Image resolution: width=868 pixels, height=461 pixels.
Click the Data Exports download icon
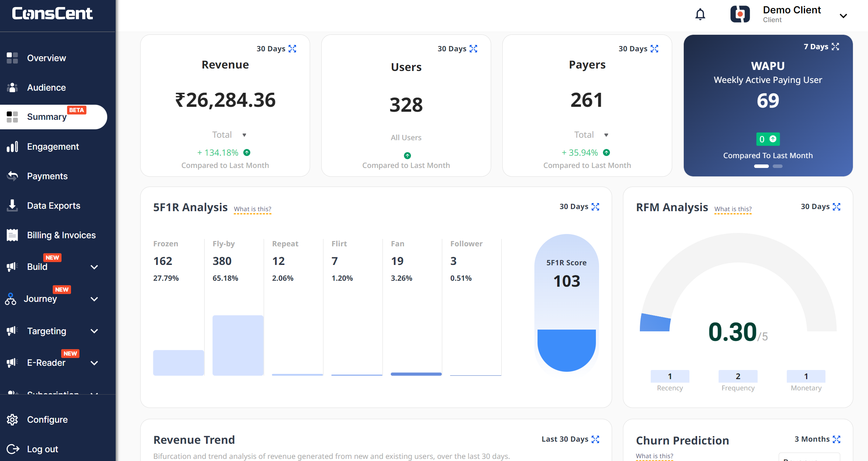pos(12,206)
